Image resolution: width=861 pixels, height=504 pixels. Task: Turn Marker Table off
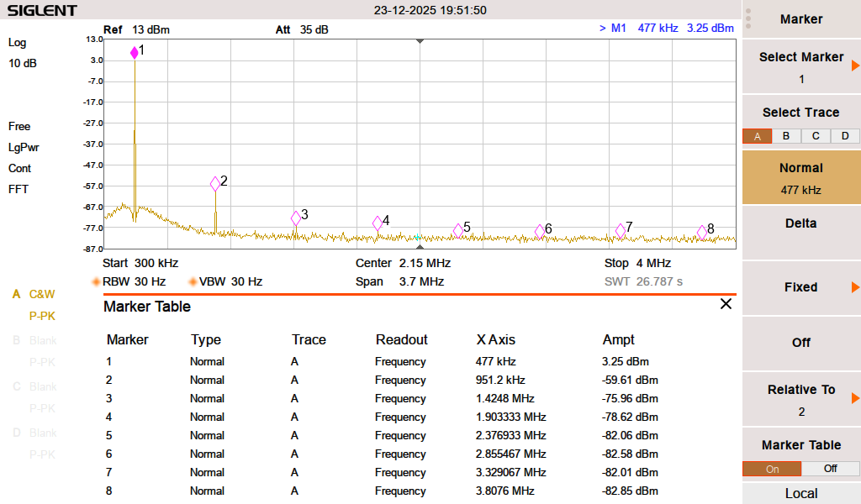830,469
